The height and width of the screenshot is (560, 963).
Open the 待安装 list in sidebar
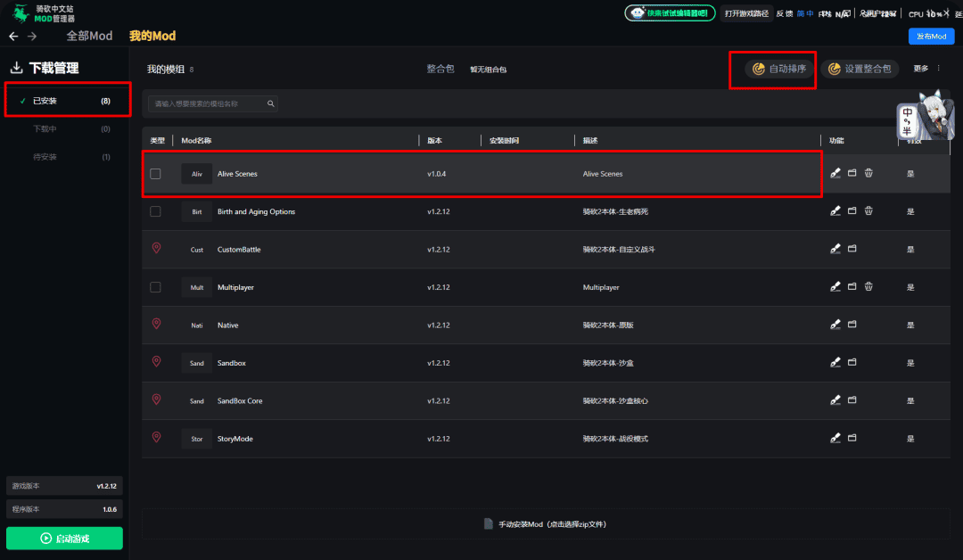tap(45, 158)
